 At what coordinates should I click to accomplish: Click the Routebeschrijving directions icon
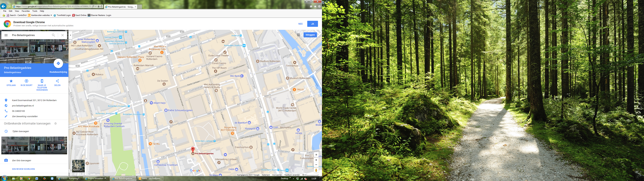point(58,64)
